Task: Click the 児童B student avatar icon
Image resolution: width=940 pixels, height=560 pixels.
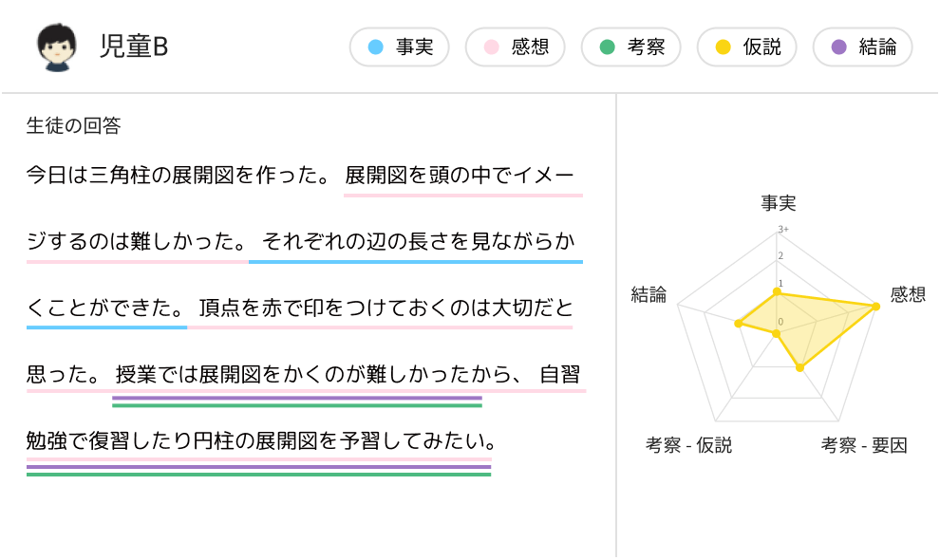Action: 57,47
